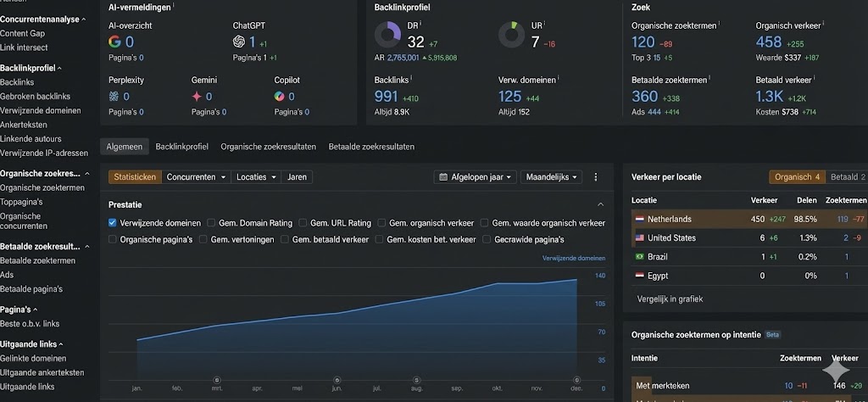Open Ankerteksten in the sidebar

click(x=24, y=125)
